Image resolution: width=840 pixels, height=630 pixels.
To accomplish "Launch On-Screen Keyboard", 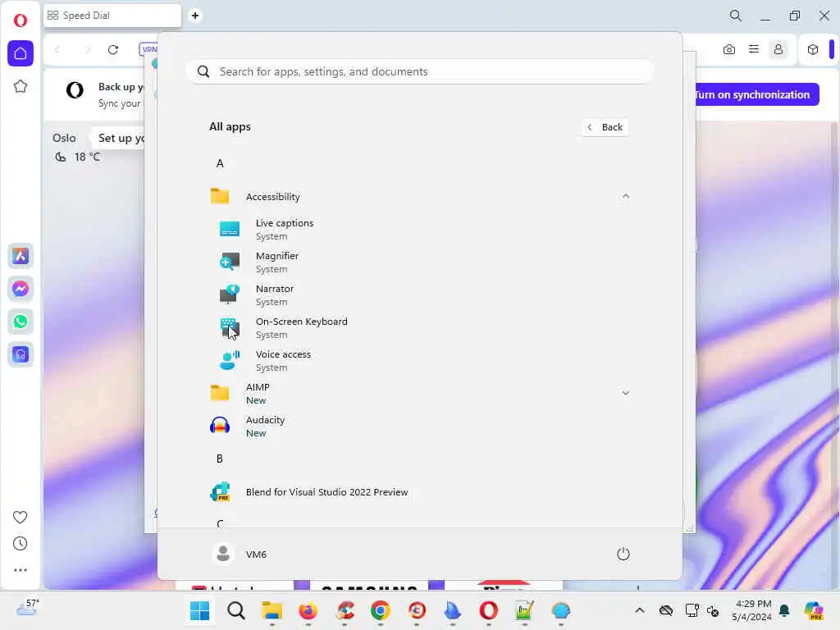I will pos(418,327).
